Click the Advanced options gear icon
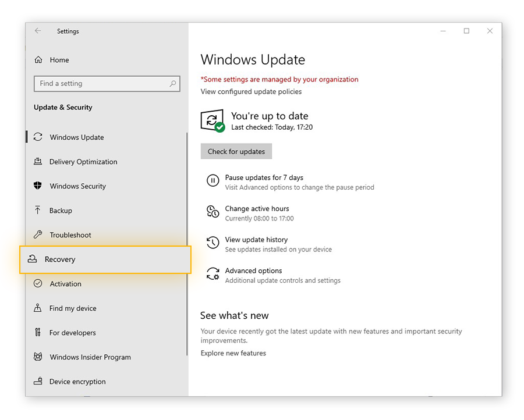 click(213, 275)
